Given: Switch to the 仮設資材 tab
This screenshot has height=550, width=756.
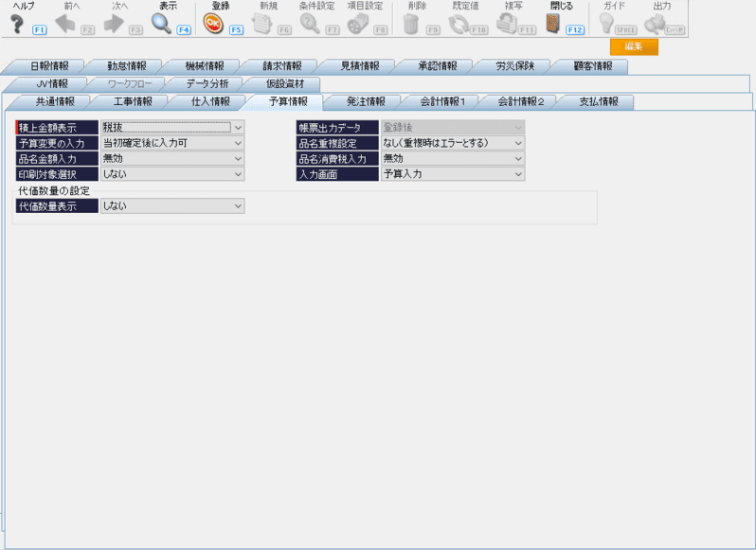Looking at the screenshot, I should (x=285, y=84).
